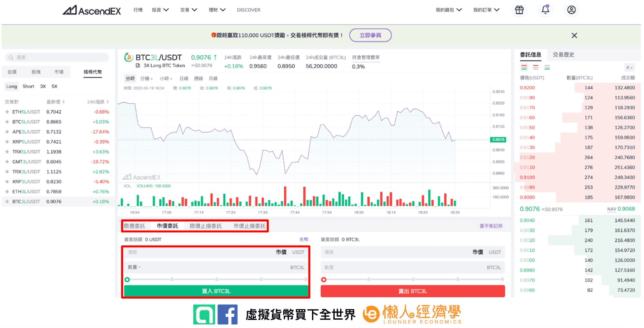Open the 分鐘 chart interval dropdown
Image resolution: width=644 pixels, height=328 pixels.
click(147, 79)
